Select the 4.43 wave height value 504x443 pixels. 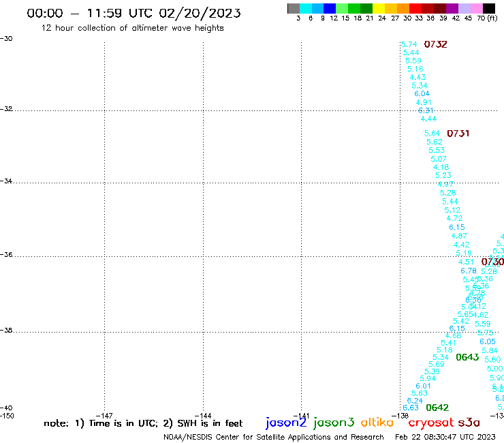tap(418, 77)
